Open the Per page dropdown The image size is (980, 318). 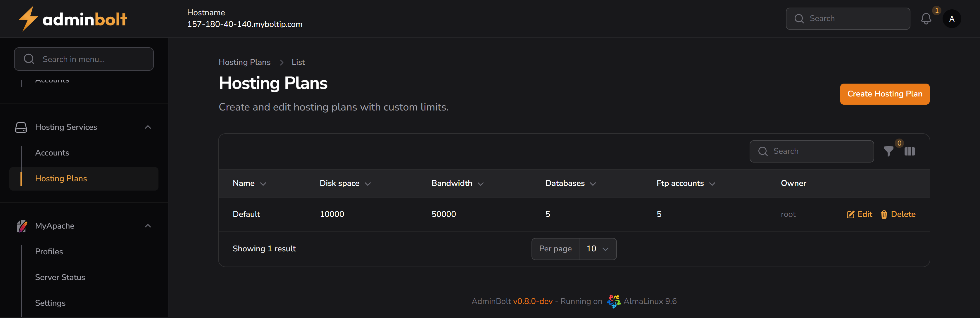[x=597, y=249]
